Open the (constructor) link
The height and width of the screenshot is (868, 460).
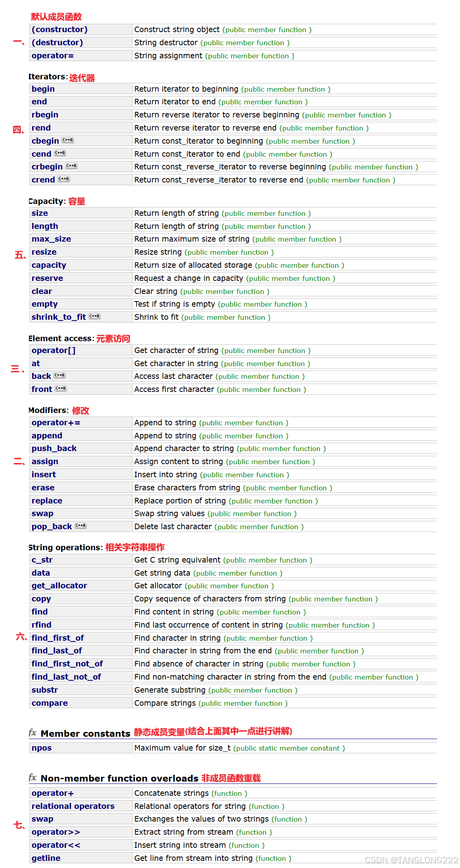tap(59, 29)
